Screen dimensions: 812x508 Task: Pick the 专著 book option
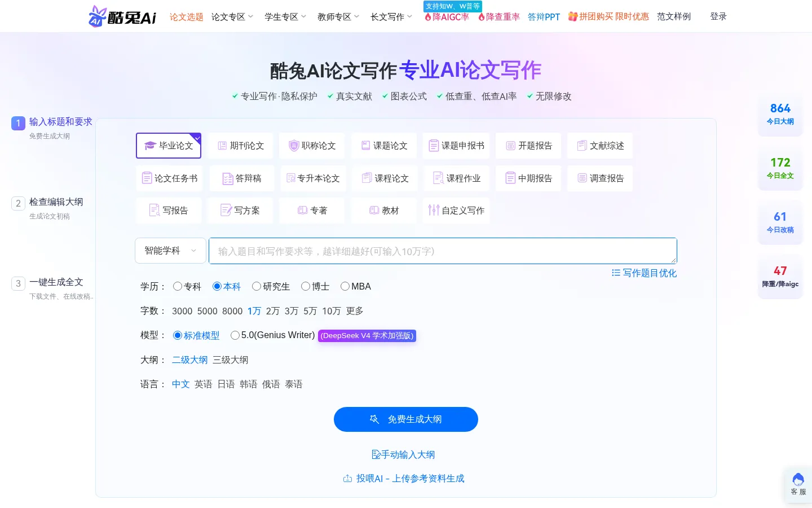pos(312,211)
